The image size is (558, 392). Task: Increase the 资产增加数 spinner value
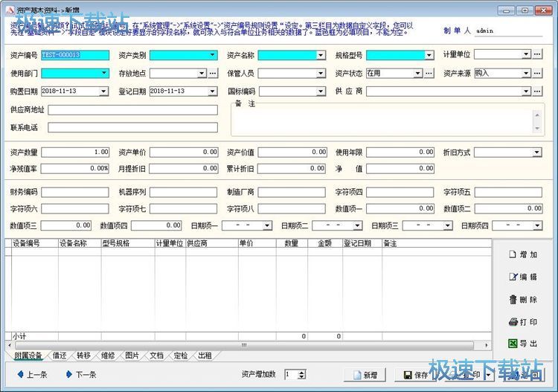click(x=301, y=372)
